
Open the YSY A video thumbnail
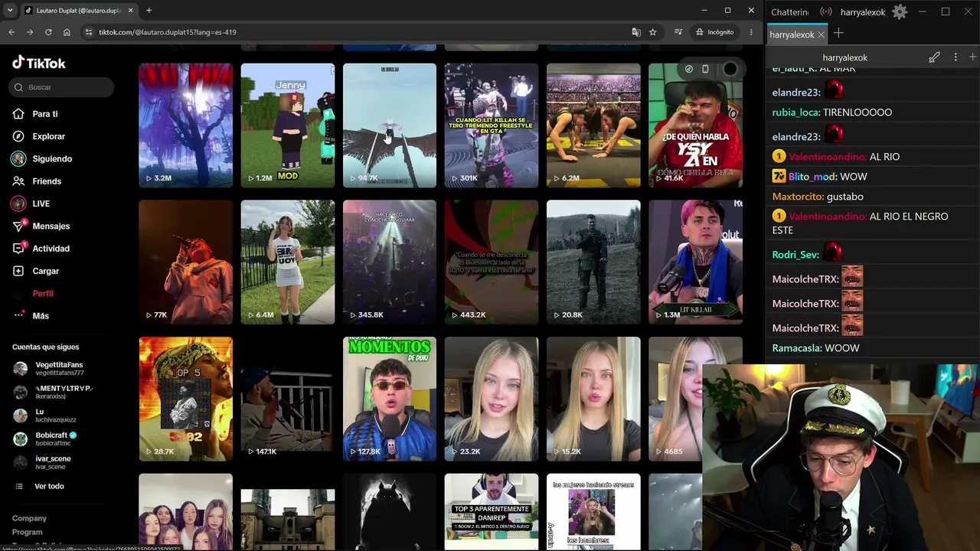coord(695,126)
